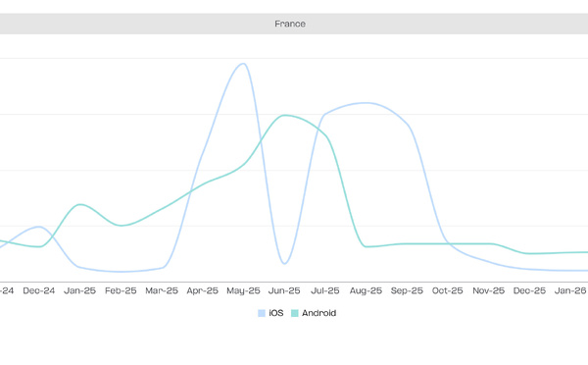Click the Nov-25 axis label
588x365 pixels.
[489, 290]
